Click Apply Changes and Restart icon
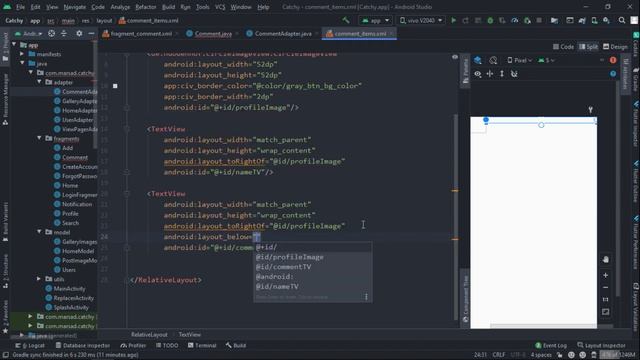Image resolution: width=640 pixels, height=360 pixels. [466, 20]
